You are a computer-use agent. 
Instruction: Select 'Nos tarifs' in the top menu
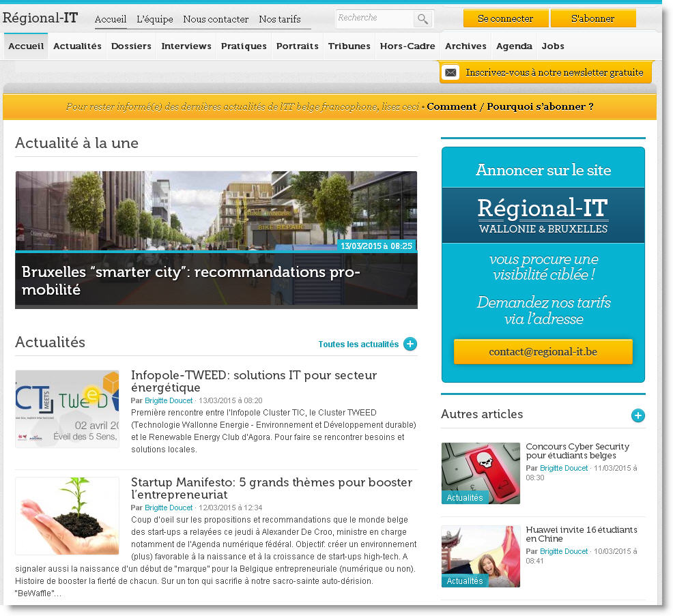coord(280,19)
